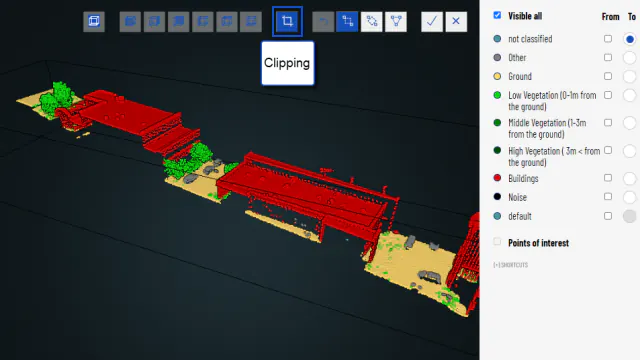Viewport: 640px width, 360px height.
Task: Check From box for Low Vegetation
Action: pos(608,95)
